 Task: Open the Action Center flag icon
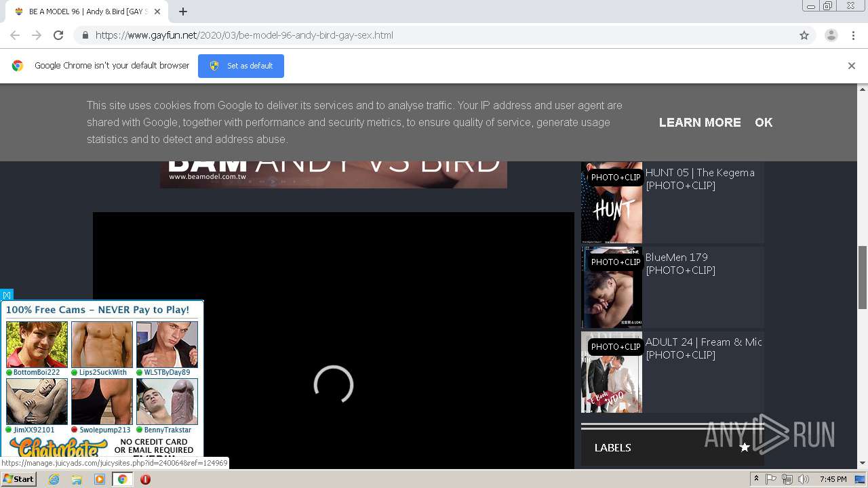771,479
